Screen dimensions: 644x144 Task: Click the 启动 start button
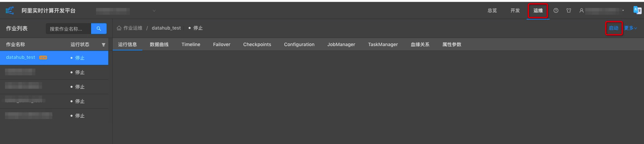click(614, 28)
